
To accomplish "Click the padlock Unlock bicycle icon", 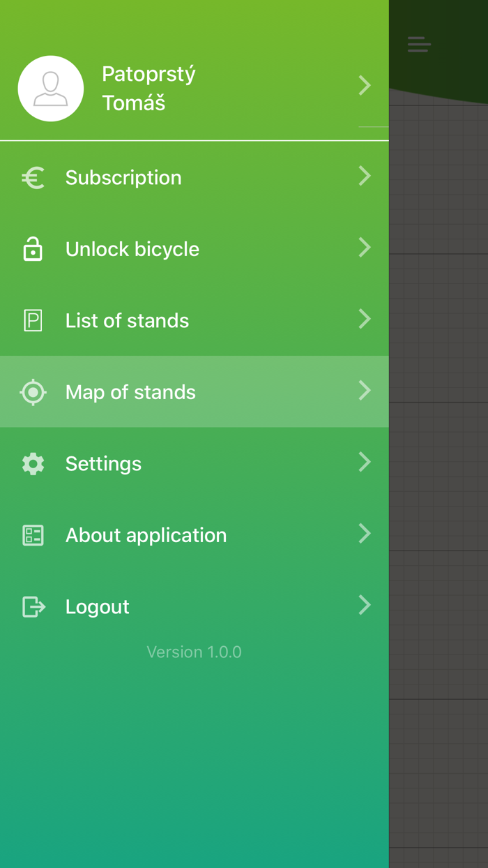I will pyautogui.click(x=33, y=248).
